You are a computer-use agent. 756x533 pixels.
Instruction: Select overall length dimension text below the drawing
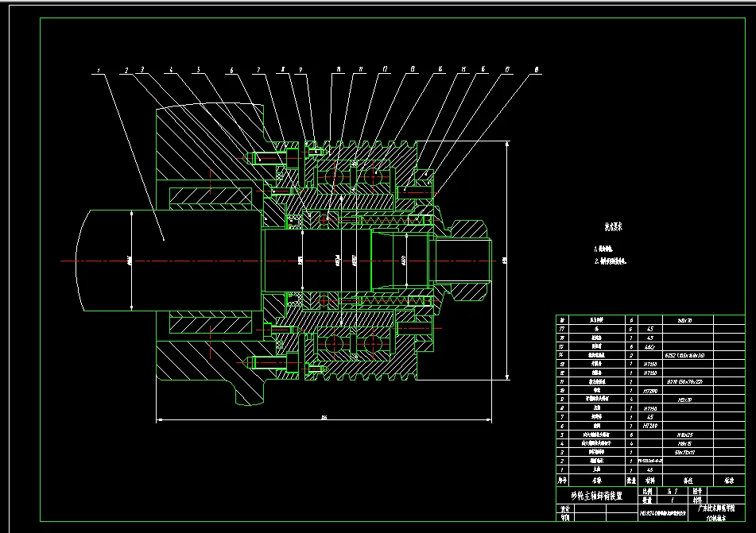click(x=324, y=417)
